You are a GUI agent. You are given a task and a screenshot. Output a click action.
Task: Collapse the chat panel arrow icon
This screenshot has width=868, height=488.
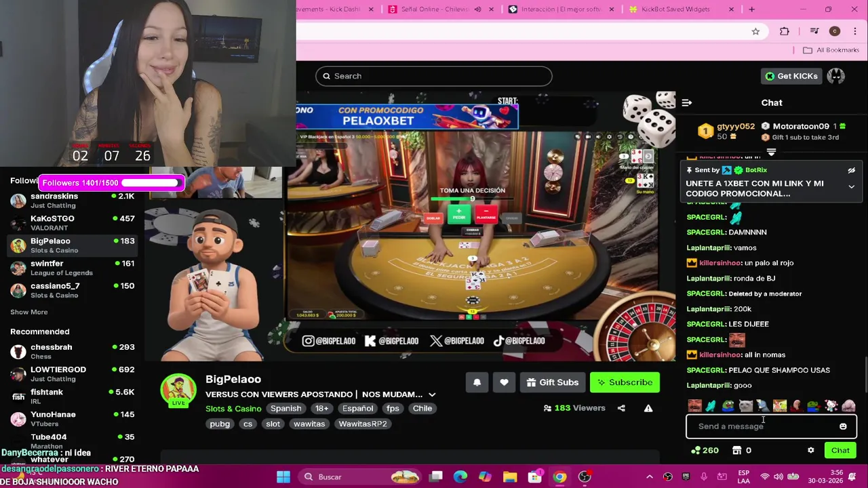tap(687, 103)
